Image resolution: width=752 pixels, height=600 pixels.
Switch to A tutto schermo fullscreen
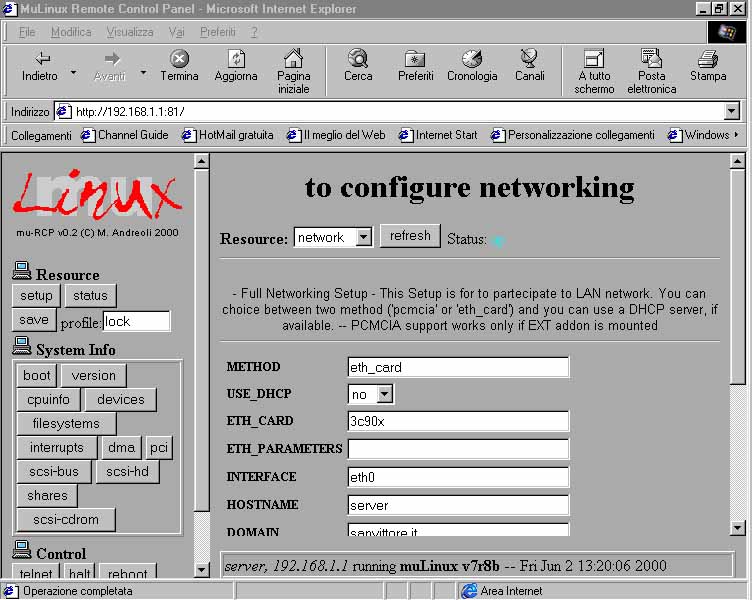594,59
